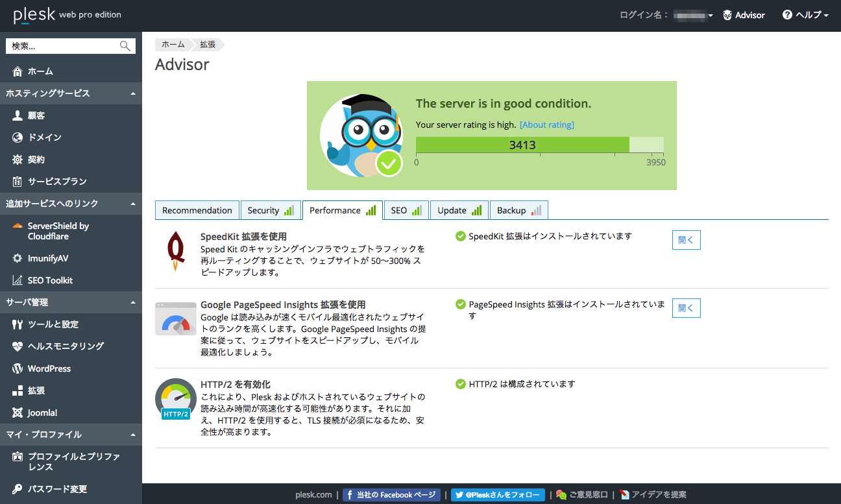Switch to the Security tab
The height and width of the screenshot is (504, 841).
(x=270, y=210)
